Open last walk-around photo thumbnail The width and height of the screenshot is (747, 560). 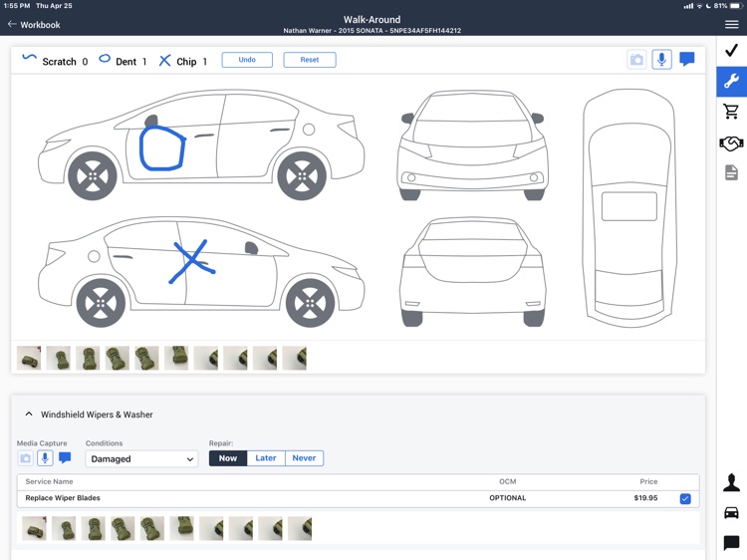click(x=295, y=358)
